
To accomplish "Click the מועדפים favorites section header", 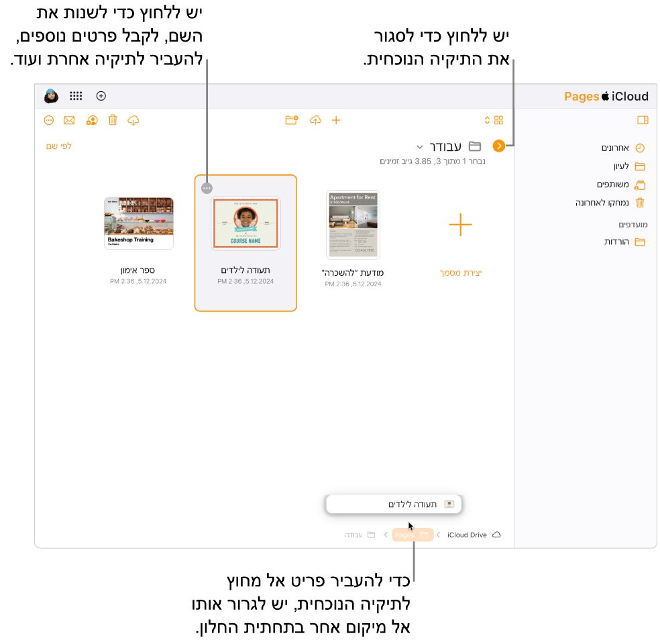I will tap(632, 225).
